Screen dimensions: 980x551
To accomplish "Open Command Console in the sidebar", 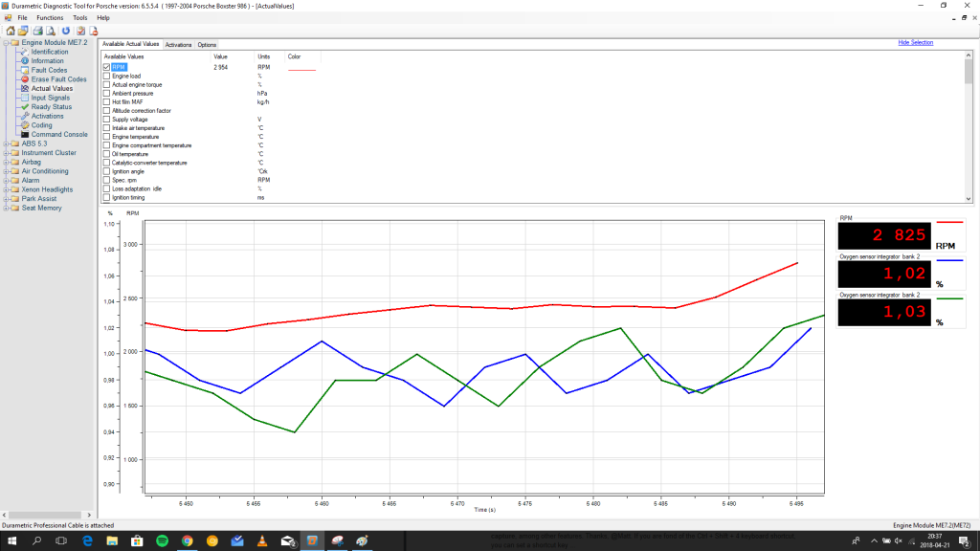I will (x=59, y=135).
